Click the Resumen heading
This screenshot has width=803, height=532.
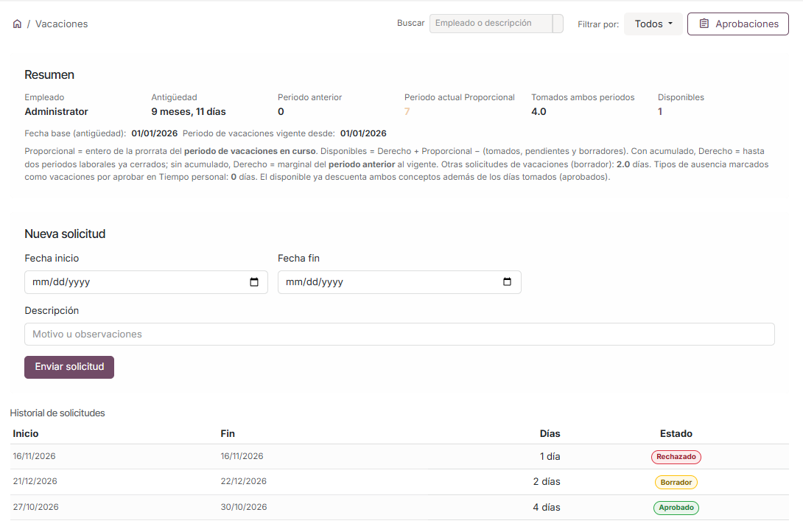(49, 74)
